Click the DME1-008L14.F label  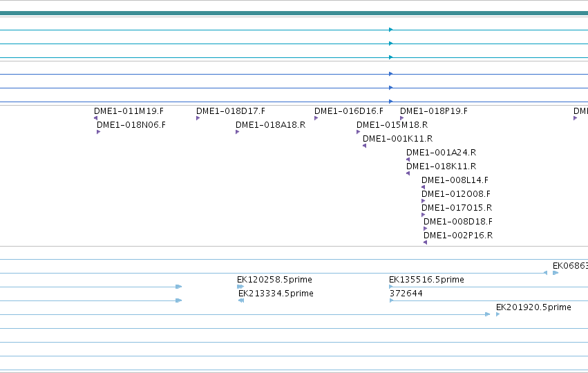(455, 180)
